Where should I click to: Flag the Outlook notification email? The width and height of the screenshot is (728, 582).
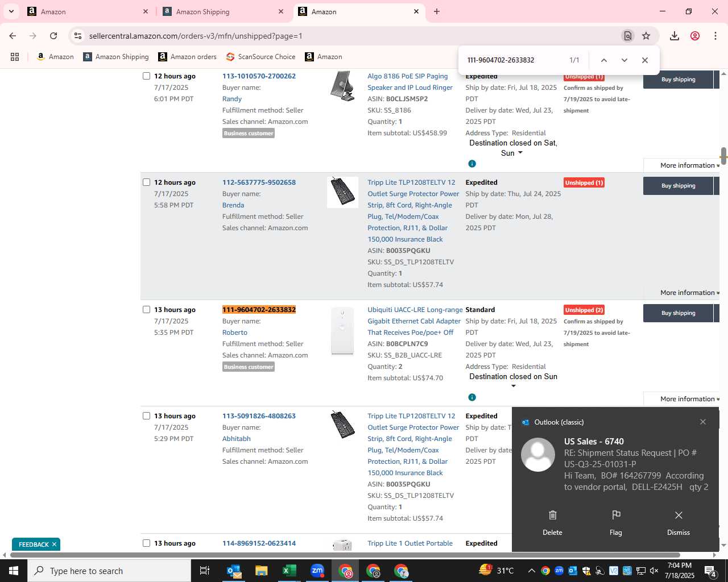click(x=616, y=523)
